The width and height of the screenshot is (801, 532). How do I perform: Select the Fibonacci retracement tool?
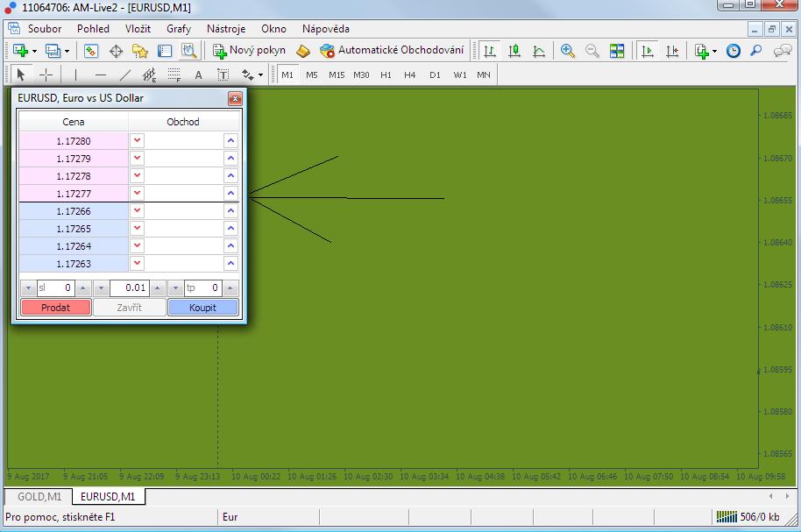click(x=174, y=75)
